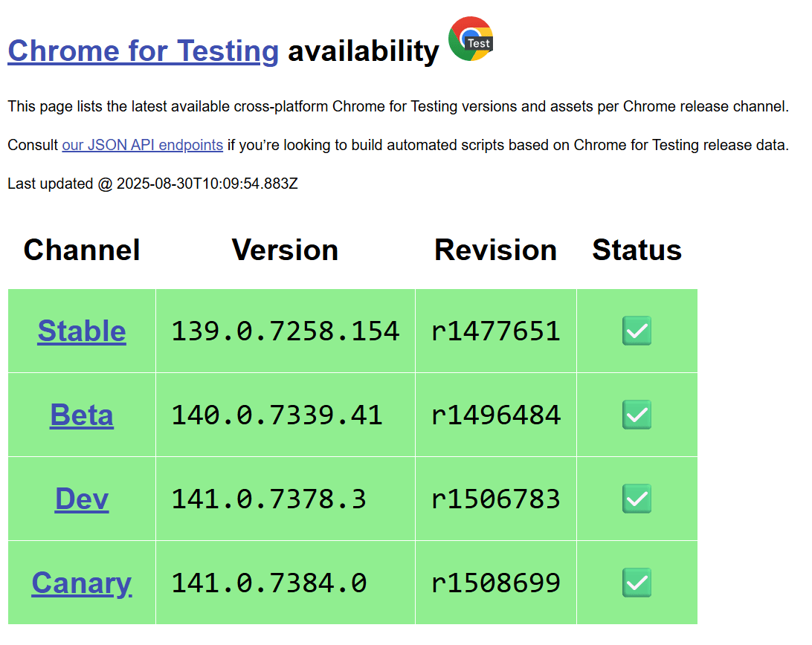Open the Chrome for Testing heading link
The height and width of the screenshot is (645, 812).
[143, 51]
